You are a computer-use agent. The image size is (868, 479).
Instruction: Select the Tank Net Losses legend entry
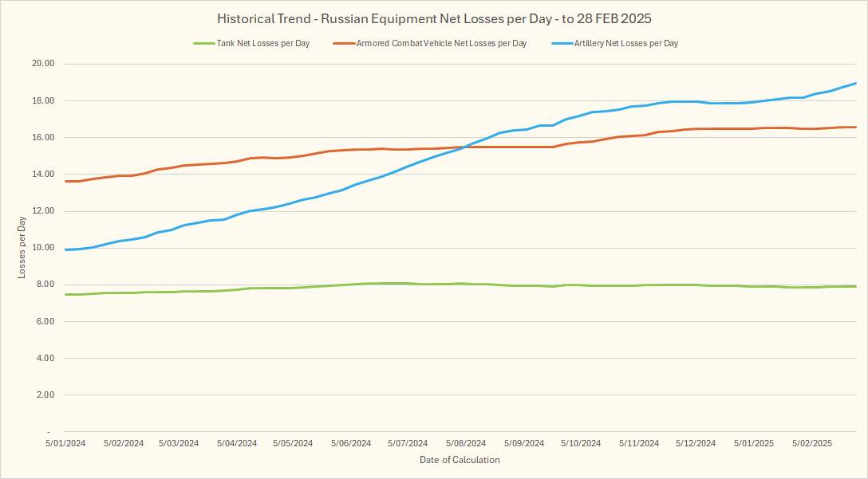[263, 43]
